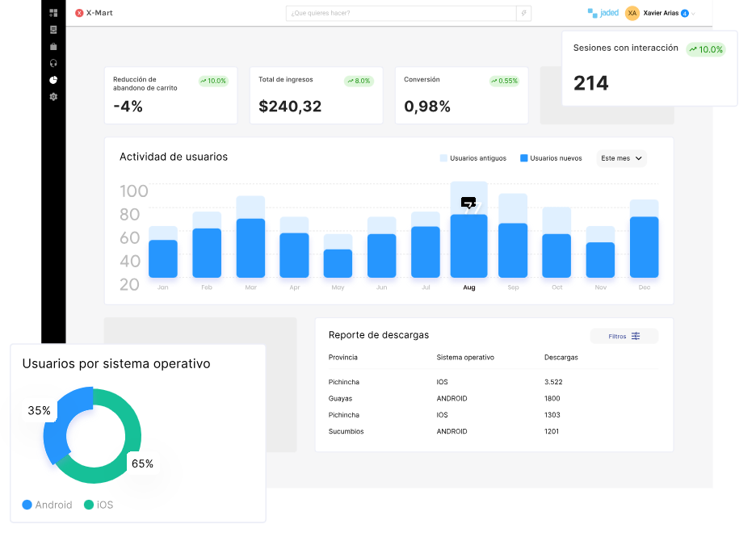Open the Este mes dropdown
This screenshot has width=756, height=541.
(x=620, y=158)
